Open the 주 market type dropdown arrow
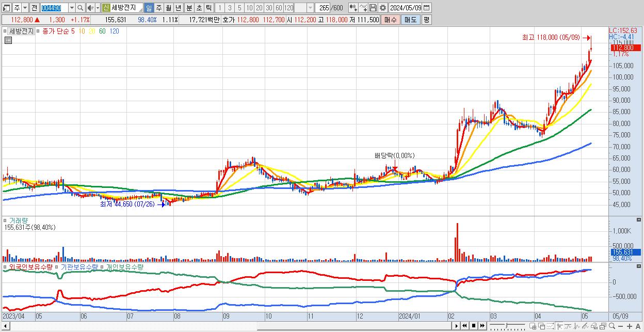644x332 pixels. click(25, 8)
